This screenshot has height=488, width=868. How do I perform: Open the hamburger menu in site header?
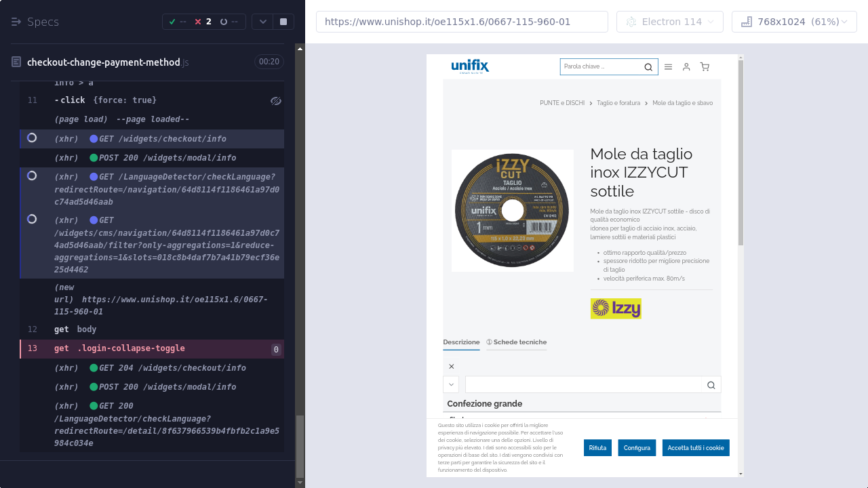click(x=668, y=67)
